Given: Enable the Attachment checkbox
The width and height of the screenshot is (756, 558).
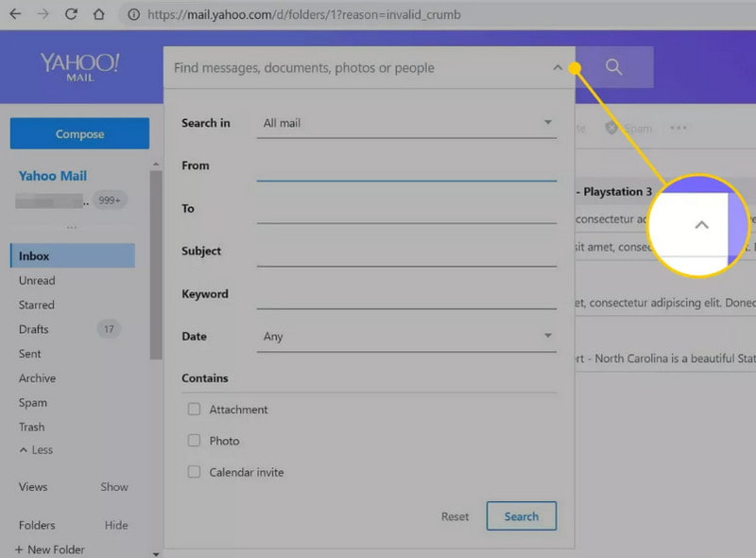Looking at the screenshot, I should [194, 409].
